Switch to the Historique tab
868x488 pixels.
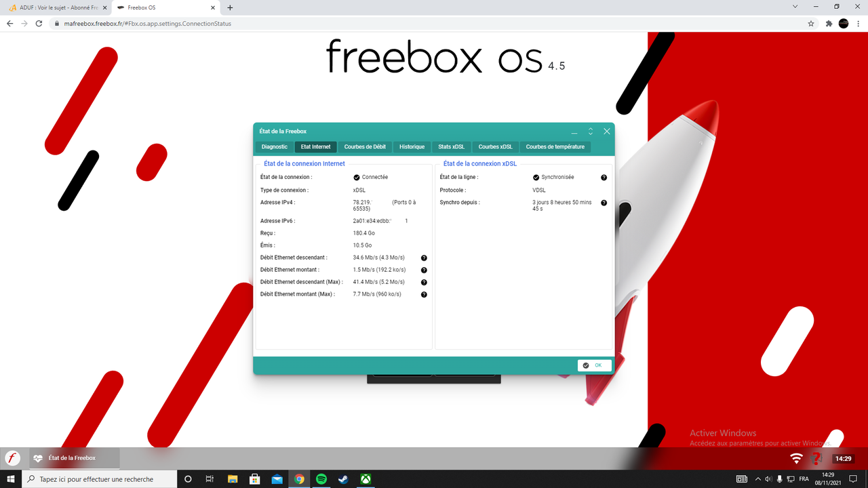coord(412,147)
